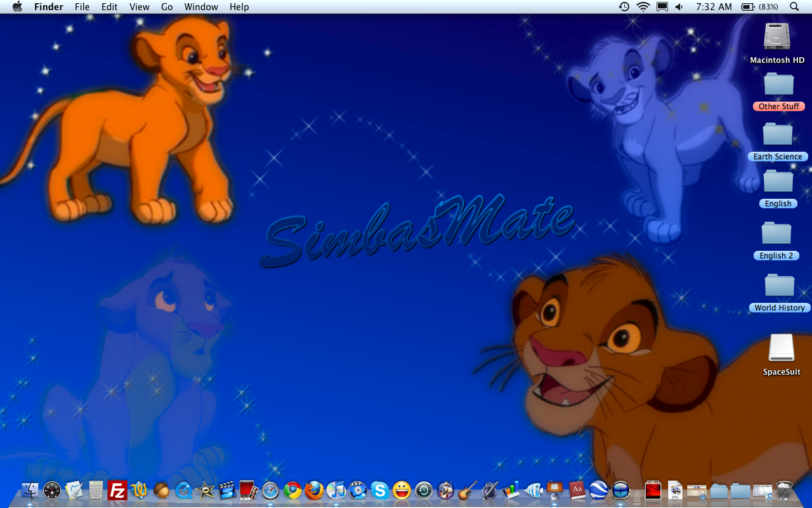The image size is (812, 508).
Task: Open Firefox in the Dock
Action: 314,490
